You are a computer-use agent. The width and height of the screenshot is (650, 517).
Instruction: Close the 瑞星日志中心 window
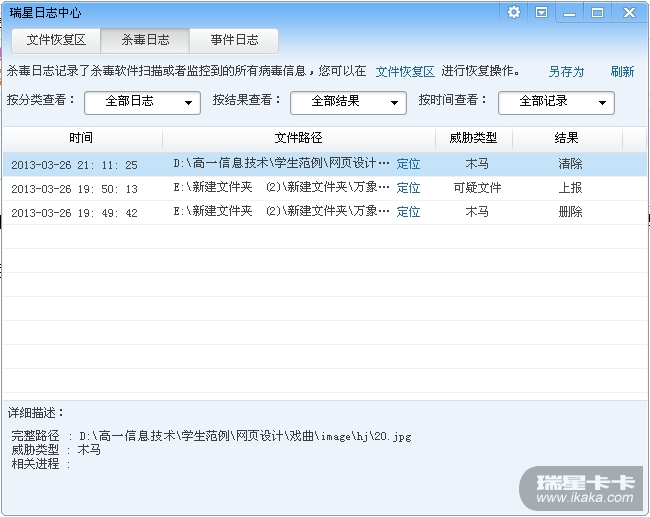coord(629,13)
